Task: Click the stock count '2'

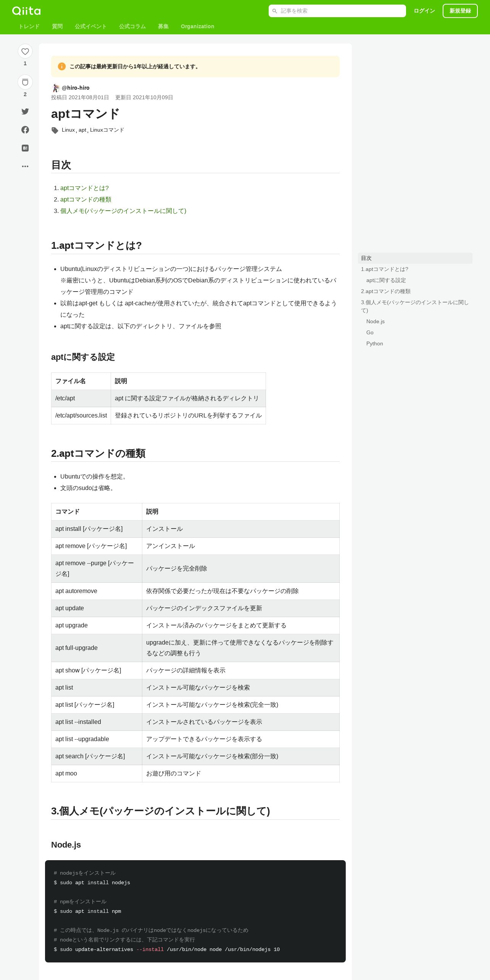Action: [x=25, y=94]
